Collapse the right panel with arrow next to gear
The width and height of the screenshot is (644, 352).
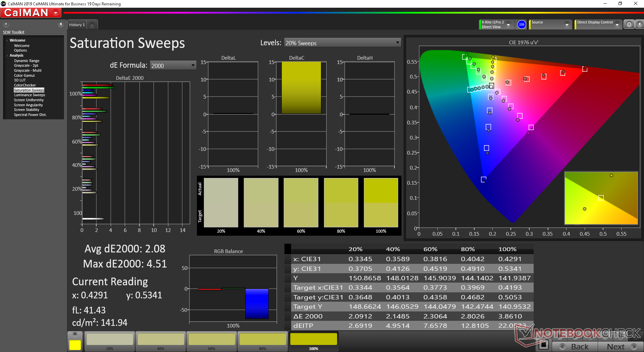coord(640,24)
